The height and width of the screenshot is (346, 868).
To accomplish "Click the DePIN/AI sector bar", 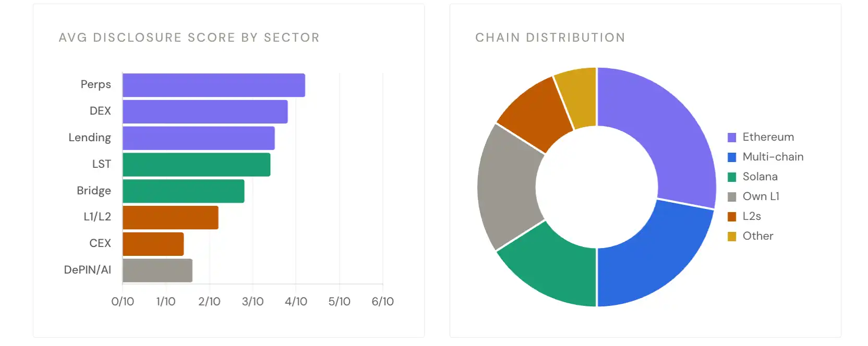I will pyautogui.click(x=158, y=271).
